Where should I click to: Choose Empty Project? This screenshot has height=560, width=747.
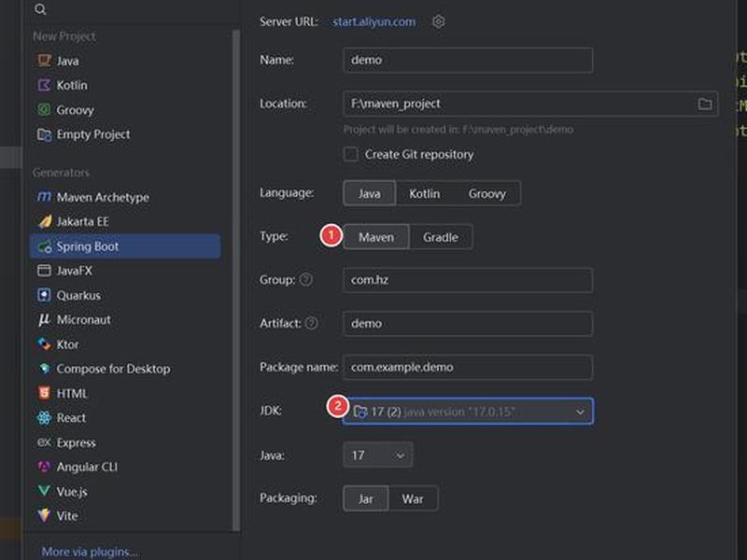coord(125,134)
